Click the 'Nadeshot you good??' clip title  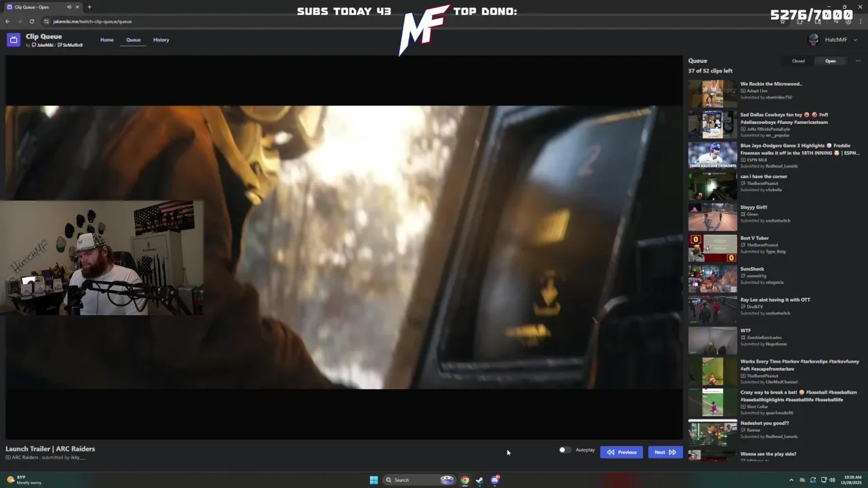pos(764,423)
